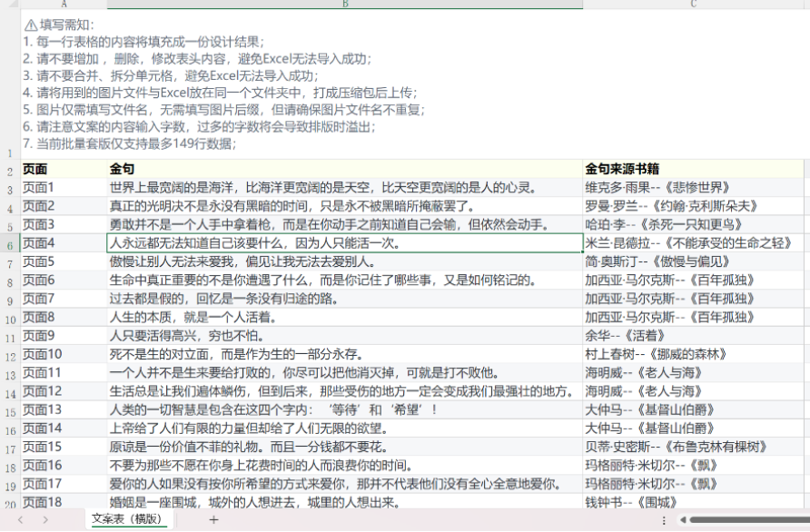Select cell 页面16
This screenshot has width=810, height=532.
pos(64,466)
